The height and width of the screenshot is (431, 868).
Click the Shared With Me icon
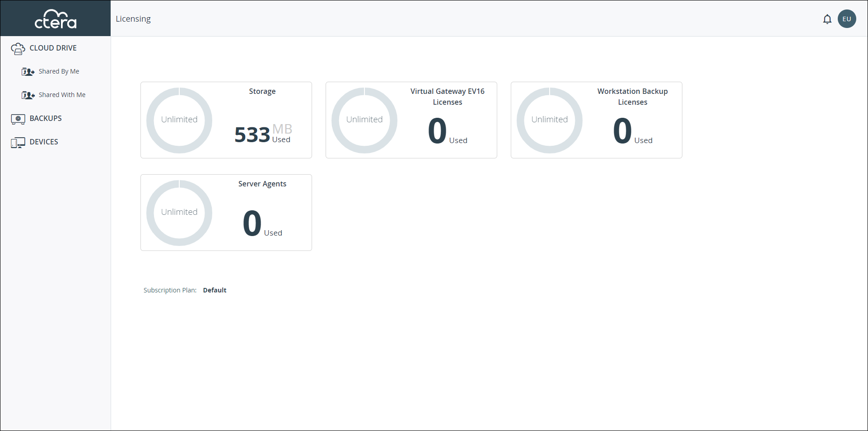(28, 95)
